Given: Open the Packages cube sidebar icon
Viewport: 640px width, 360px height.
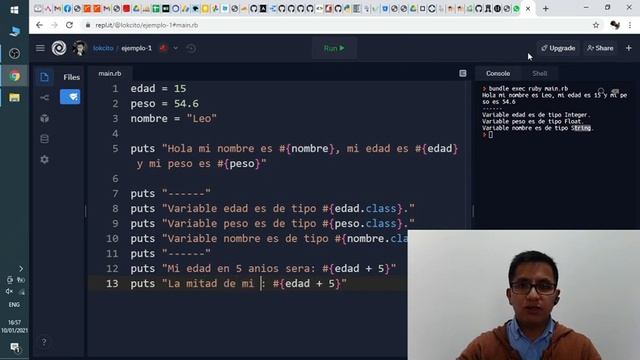Looking at the screenshot, I should 44,118.
